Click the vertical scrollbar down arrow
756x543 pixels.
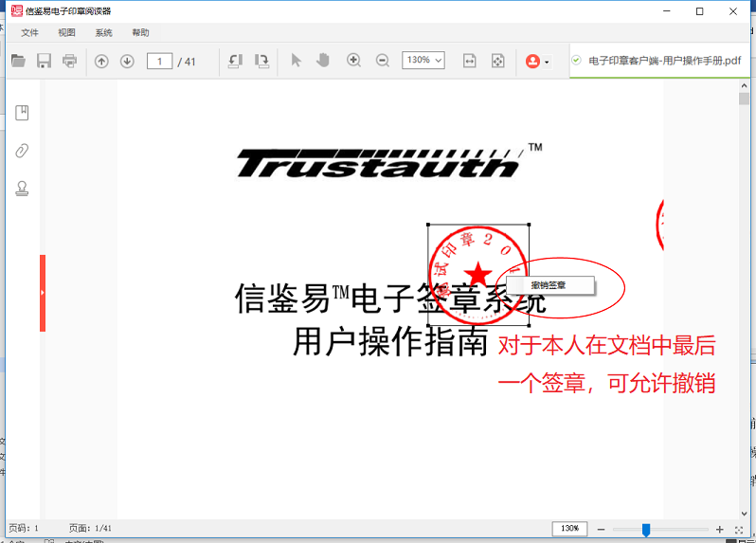coord(744,514)
